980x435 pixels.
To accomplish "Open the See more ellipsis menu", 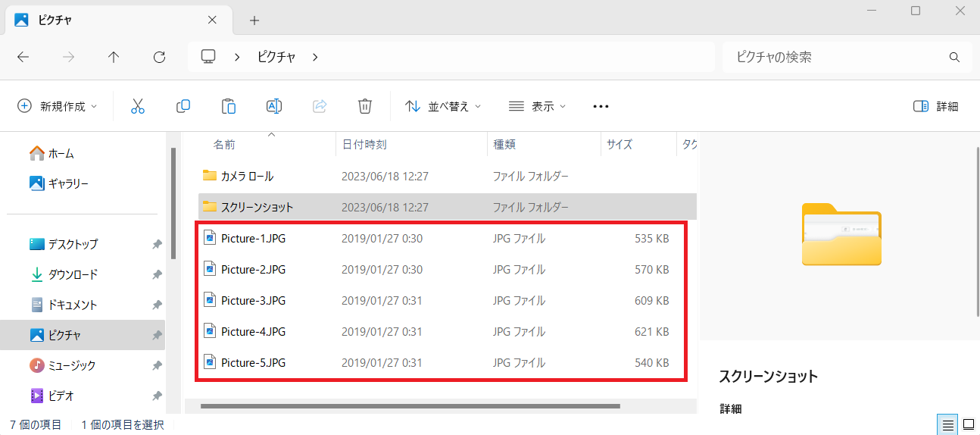I will click(601, 106).
